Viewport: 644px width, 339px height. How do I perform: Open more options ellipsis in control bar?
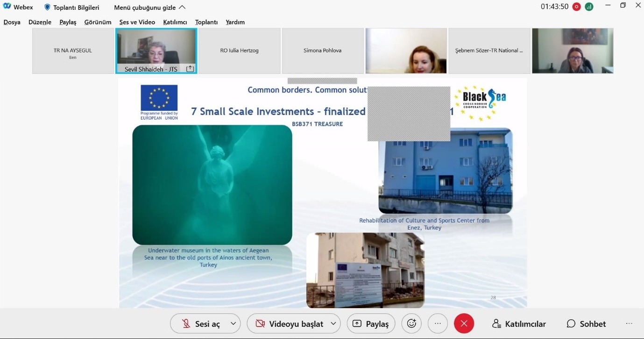click(438, 324)
